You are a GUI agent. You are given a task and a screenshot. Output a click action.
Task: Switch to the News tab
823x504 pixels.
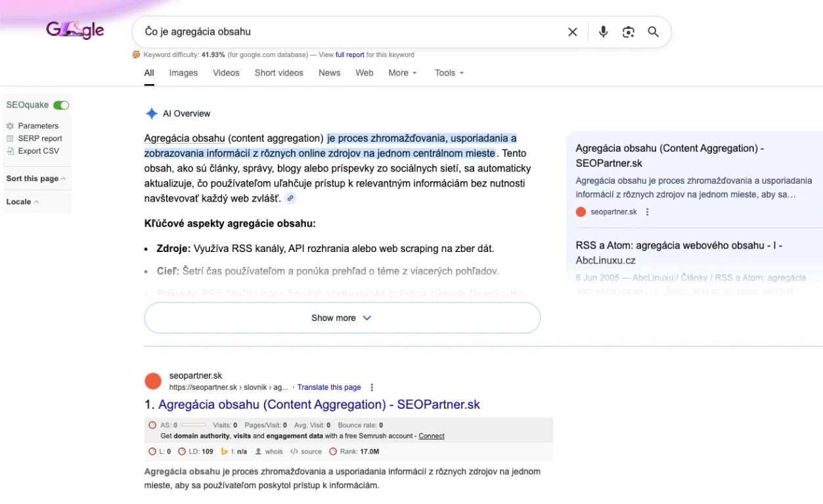click(x=329, y=73)
